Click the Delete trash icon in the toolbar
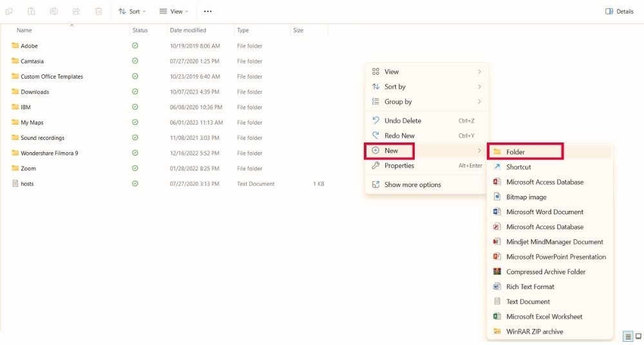 pyautogui.click(x=99, y=12)
